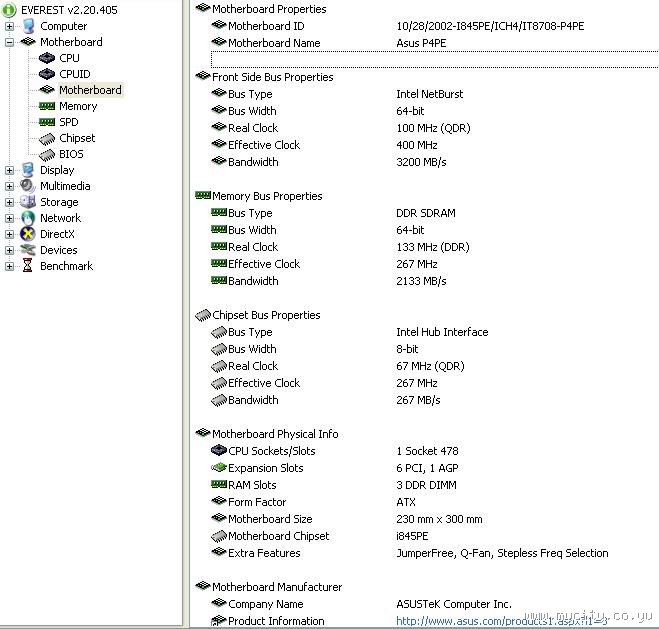
Task: Expand the Display tree node
Action: (x=9, y=171)
